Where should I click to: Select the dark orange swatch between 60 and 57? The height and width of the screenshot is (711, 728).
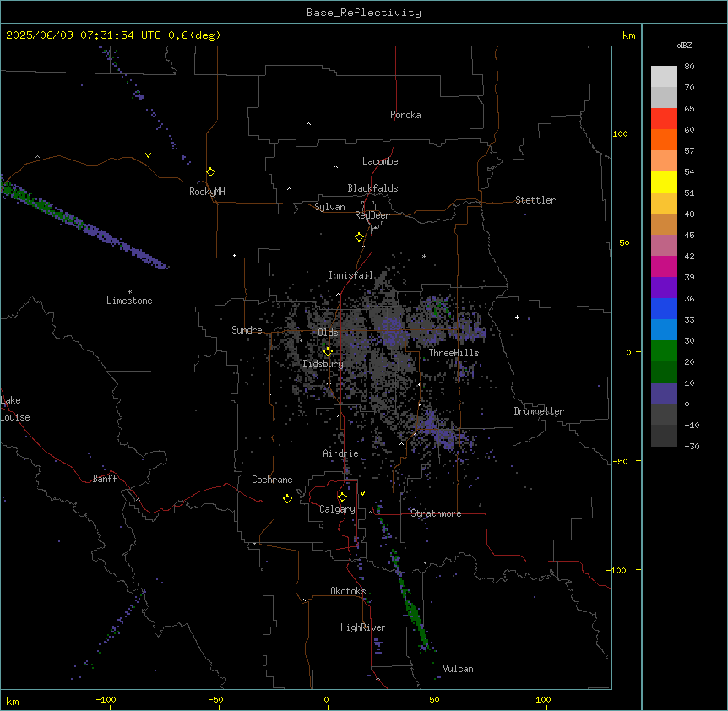(664, 139)
